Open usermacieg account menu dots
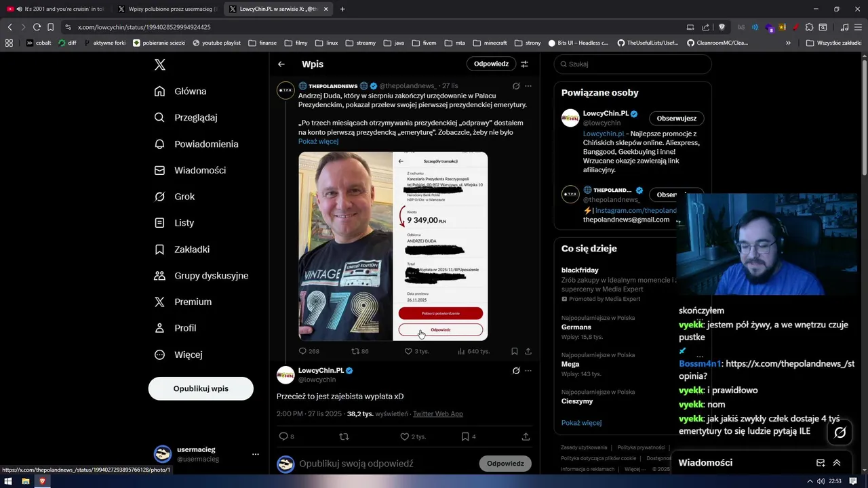Viewport: 868px width, 488px height. point(256,454)
